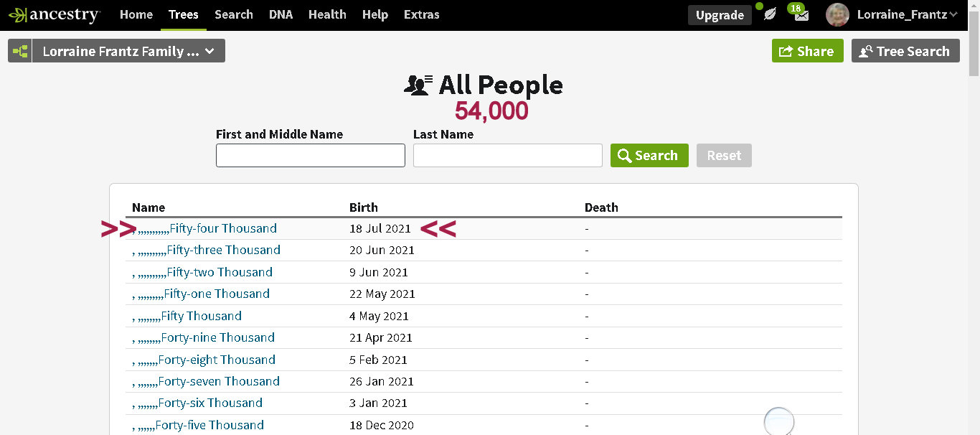The height and width of the screenshot is (435, 980).
Task: Open the Fifty-four Thousand person link
Action: tap(222, 228)
